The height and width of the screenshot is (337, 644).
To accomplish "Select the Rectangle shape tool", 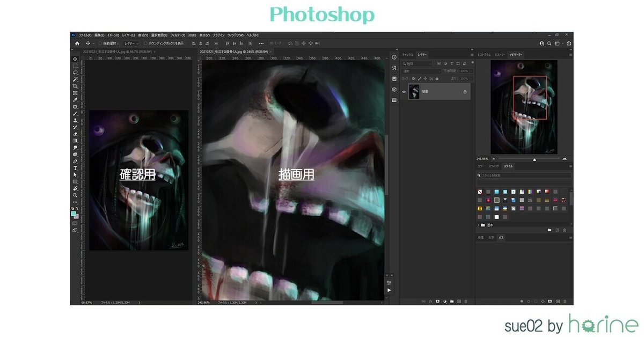I will click(75, 182).
